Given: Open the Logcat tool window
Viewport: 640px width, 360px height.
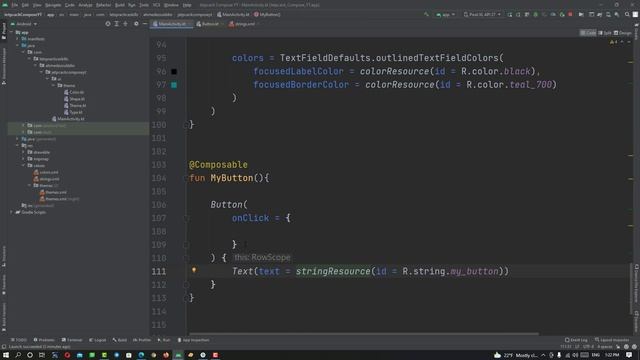Looking at the screenshot, I should click(98, 340).
